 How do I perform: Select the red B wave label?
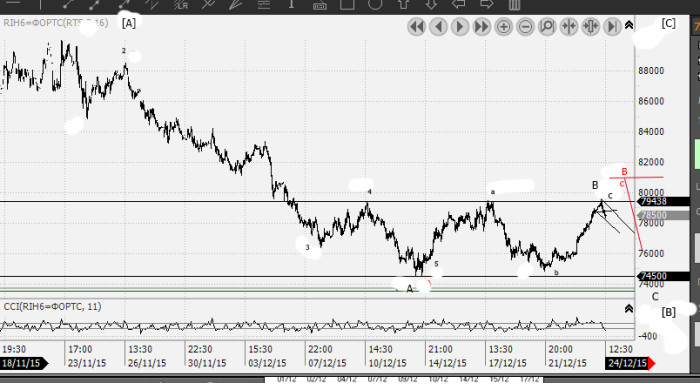pyautogui.click(x=625, y=172)
